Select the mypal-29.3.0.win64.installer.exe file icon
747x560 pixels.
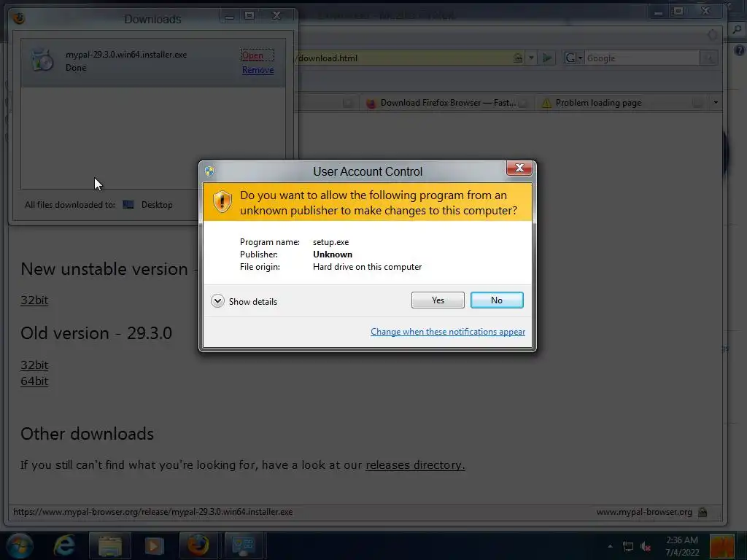(x=42, y=61)
